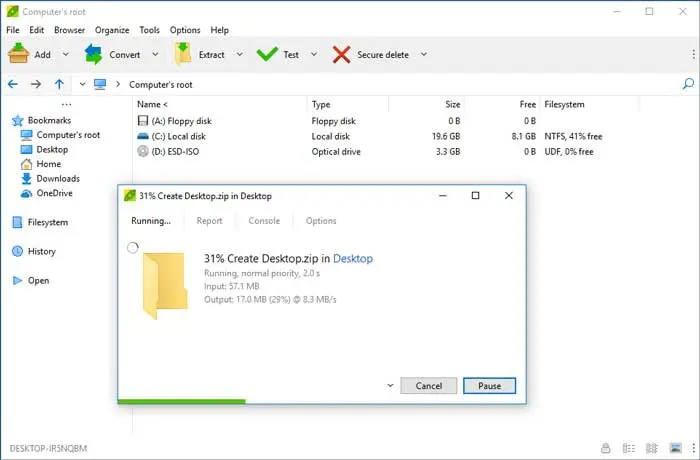700x460 pixels.
Task: Go forward with the right arrow
Action: 36,84
